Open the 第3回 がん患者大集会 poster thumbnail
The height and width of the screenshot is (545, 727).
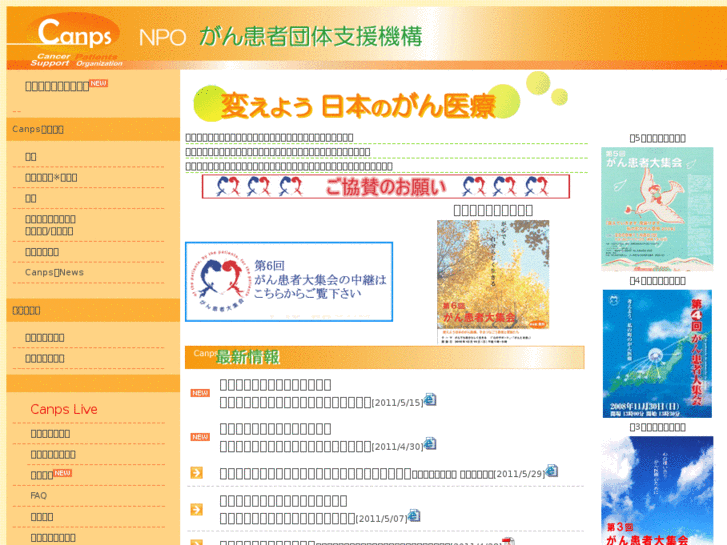[657, 490]
